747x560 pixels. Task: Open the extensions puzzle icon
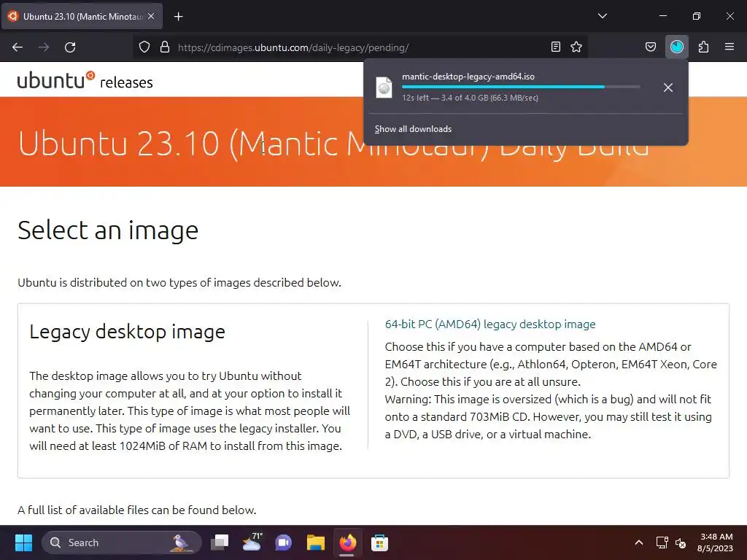point(703,47)
